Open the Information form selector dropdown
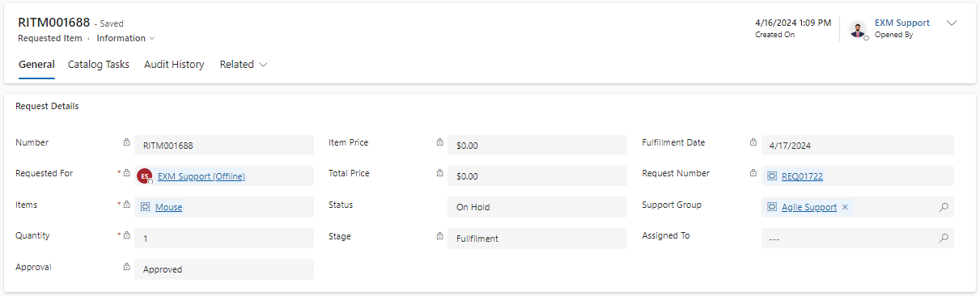 (125, 38)
